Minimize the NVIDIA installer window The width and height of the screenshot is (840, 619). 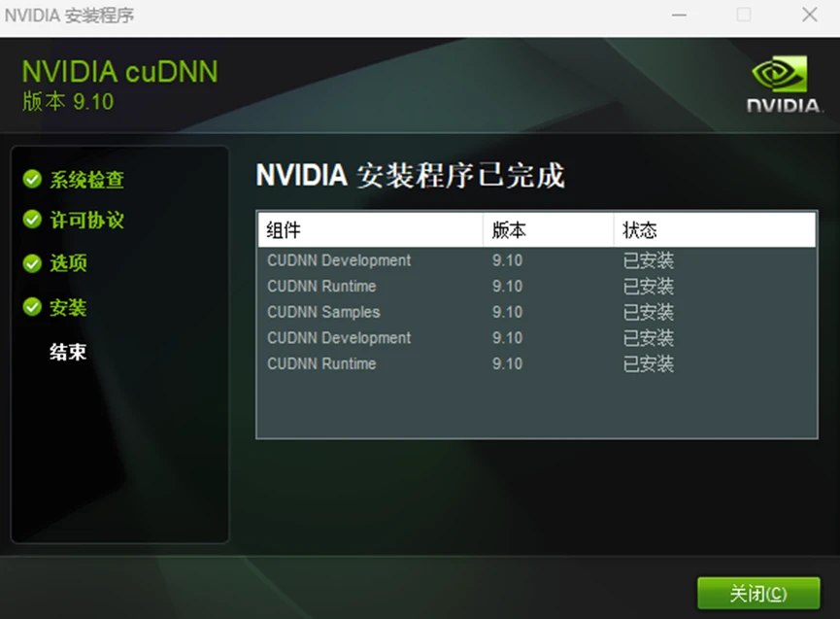(x=680, y=15)
